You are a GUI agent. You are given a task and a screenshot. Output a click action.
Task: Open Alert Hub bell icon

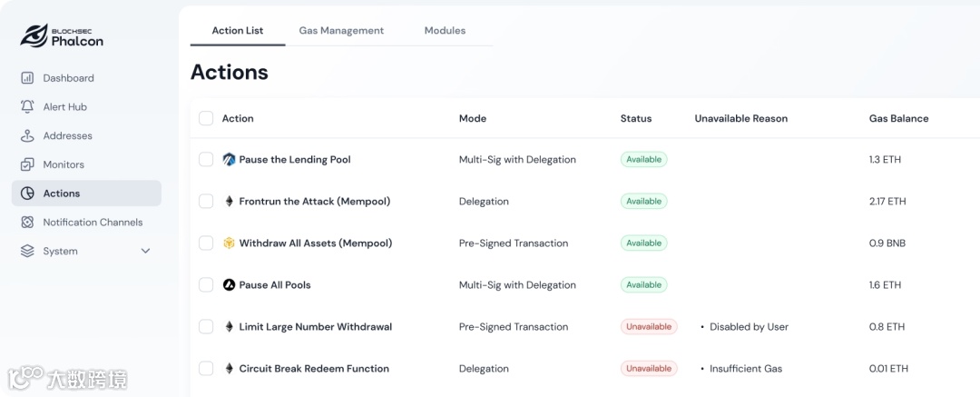(27, 107)
